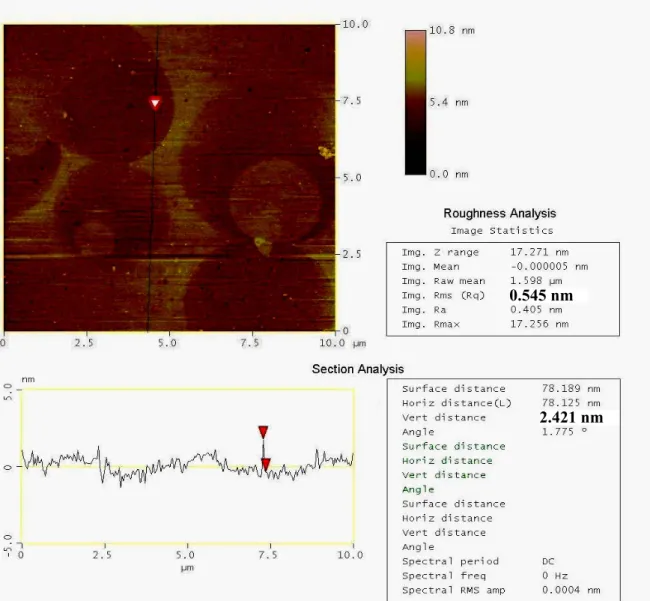Click the Angle value 1.775 degrees
The width and height of the screenshot is (650, 601).
click(x=564, y=431)
